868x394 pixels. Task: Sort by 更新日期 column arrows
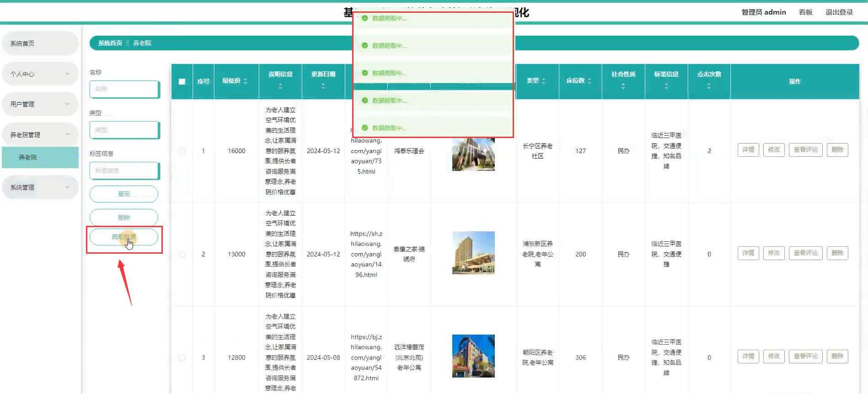point(323,86)
